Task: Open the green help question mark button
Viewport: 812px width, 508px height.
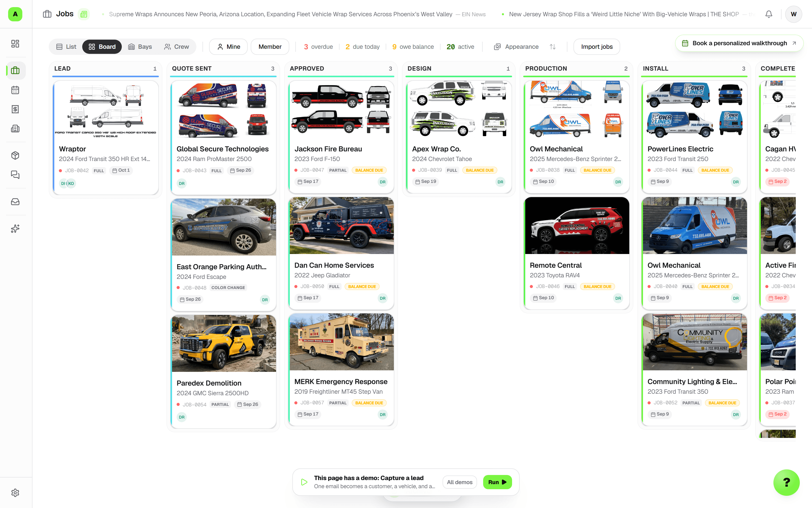Action: coord(786,482)
